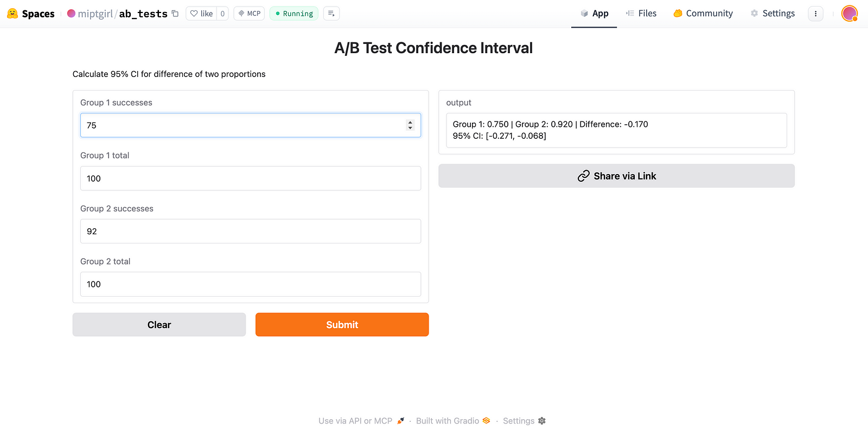Open the Community tab
The height and width of the screenshot is (430, 868).
[x=703, y=14]
